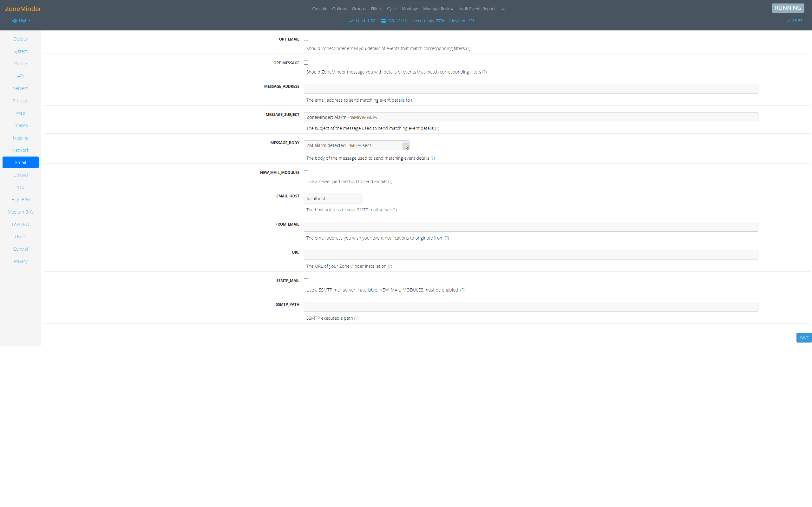
Task: Open the Filters menu item
Action: 376,9
